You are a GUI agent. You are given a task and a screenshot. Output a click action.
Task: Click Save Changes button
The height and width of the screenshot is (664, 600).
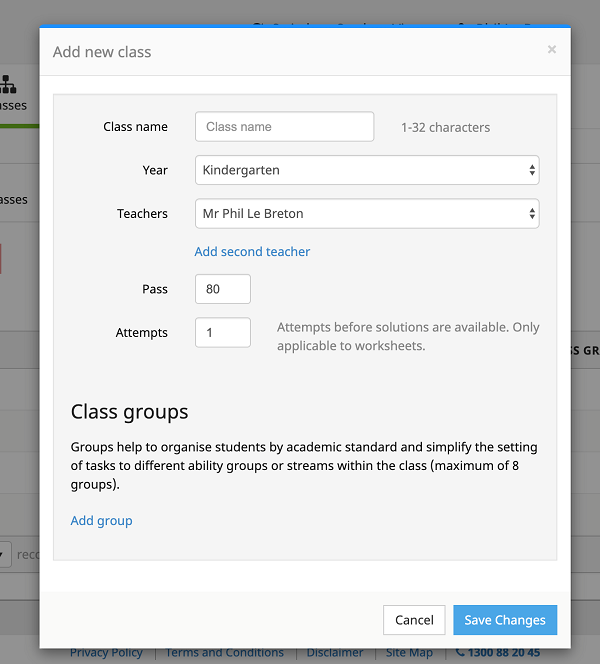(x=504, y=620)
